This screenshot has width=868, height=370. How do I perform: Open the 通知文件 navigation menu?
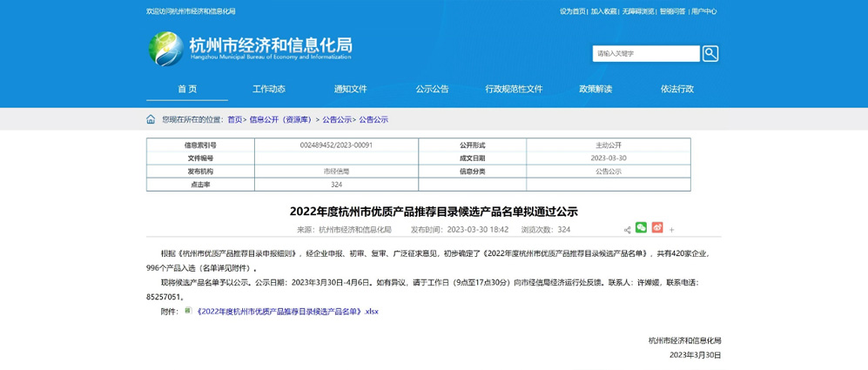point(351,89)
